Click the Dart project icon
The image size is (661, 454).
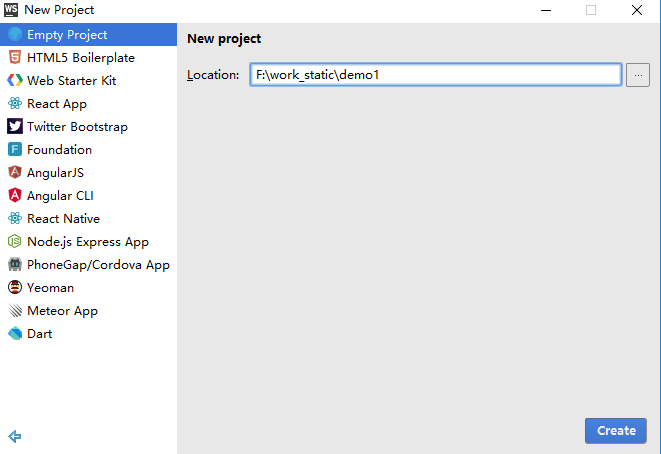(15, 334)
